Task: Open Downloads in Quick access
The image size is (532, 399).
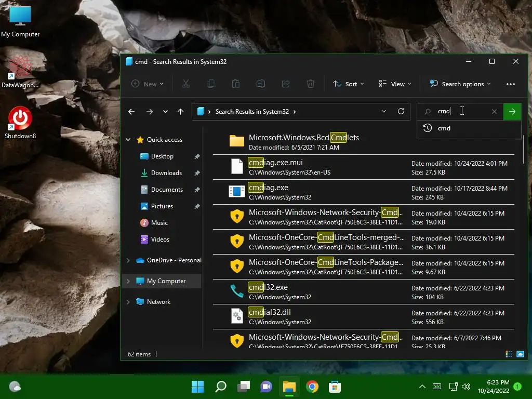Action: (166, 173)
